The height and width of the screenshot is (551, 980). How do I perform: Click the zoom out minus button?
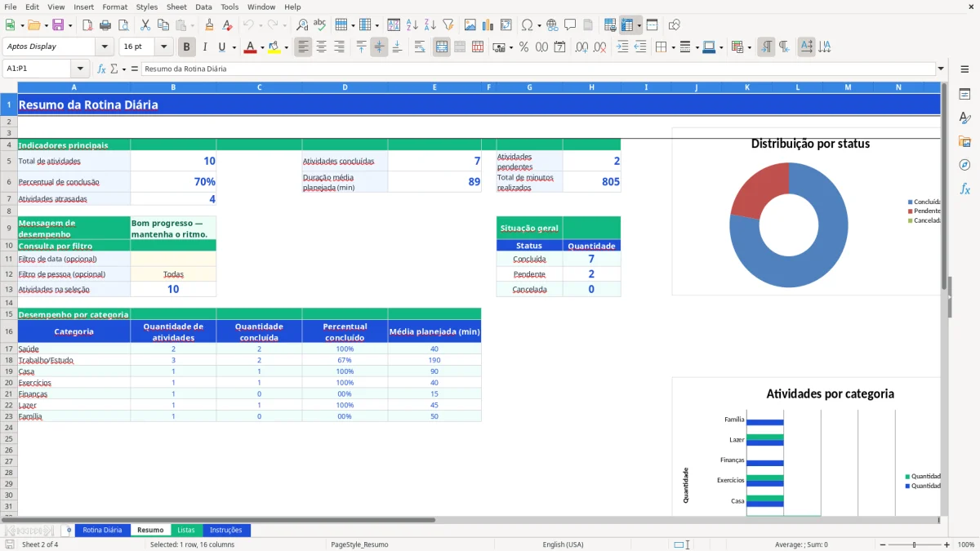pyautogui.click(x=882, y=544)
